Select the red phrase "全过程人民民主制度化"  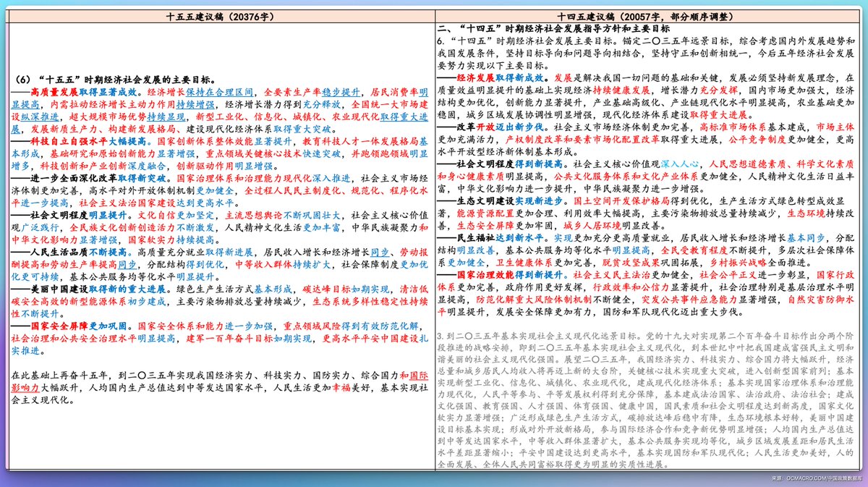[292, 190]
